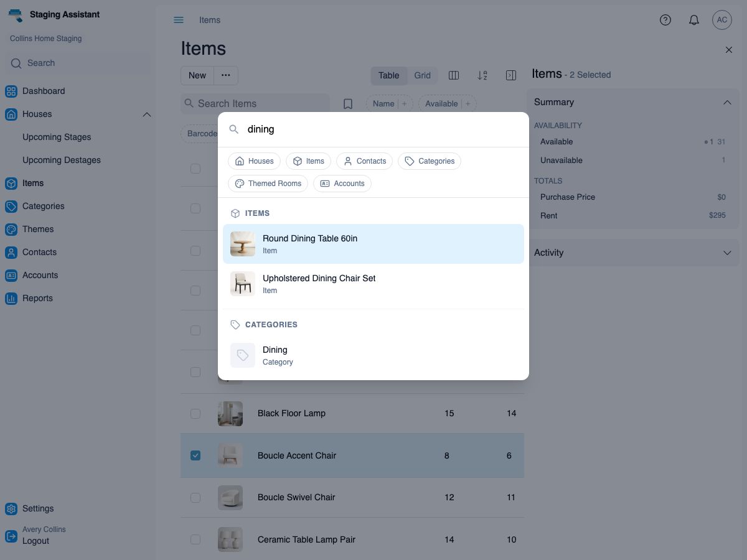The width and height of the screenshot is (747, 560).
Task: Select Round Dining Table 60in result
Action: (x=374, y=244)
